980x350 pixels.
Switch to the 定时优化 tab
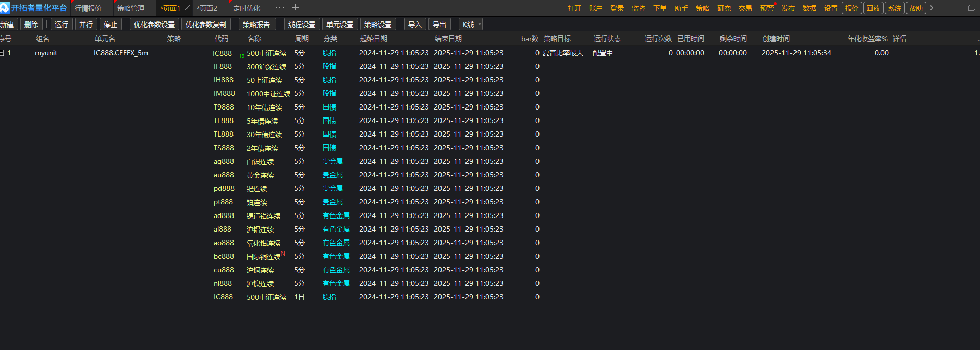[247, 8]
